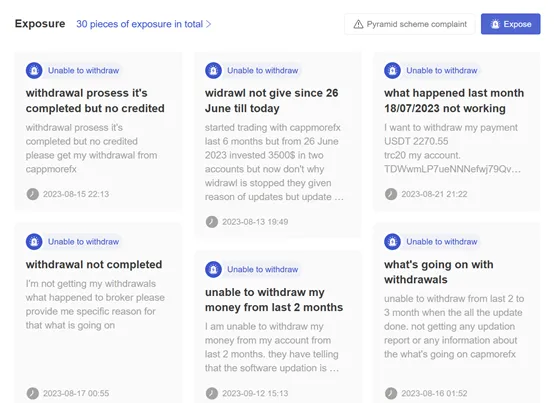Image resolution: width=554 pixels, height=403 pixels.
Task: Click the siren icon inside the Expose button
Action: pos(495,24)
